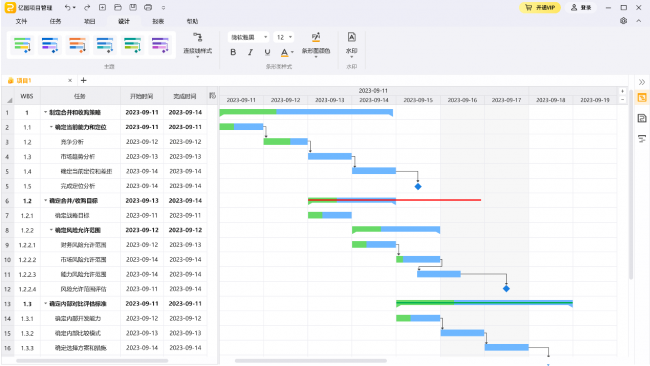Open settings gear icon at top right
650x366 pixels.
[623, 21]
